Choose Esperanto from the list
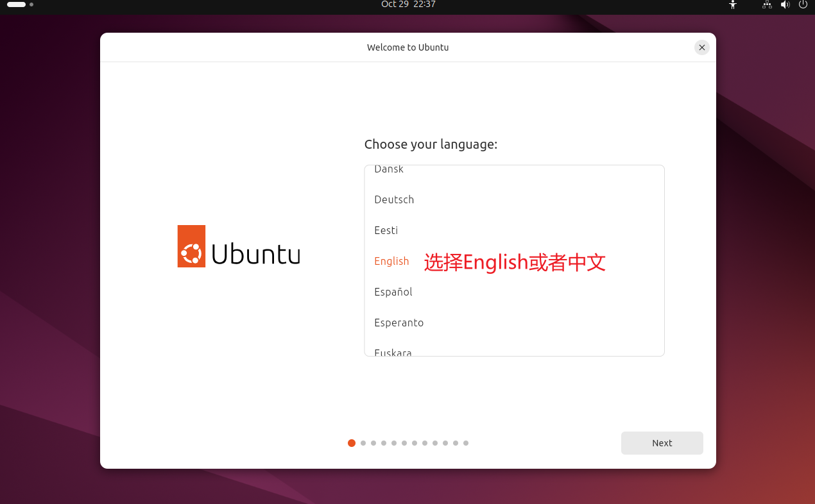Viewport: 815px width, 504px height. pos(399,323)
